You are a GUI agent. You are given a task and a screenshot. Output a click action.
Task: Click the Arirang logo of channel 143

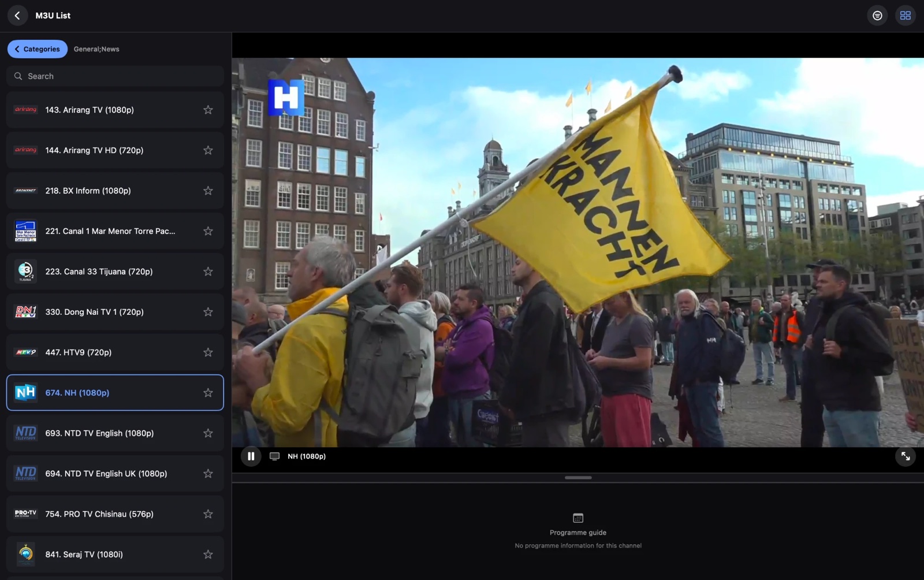point(25,110)
